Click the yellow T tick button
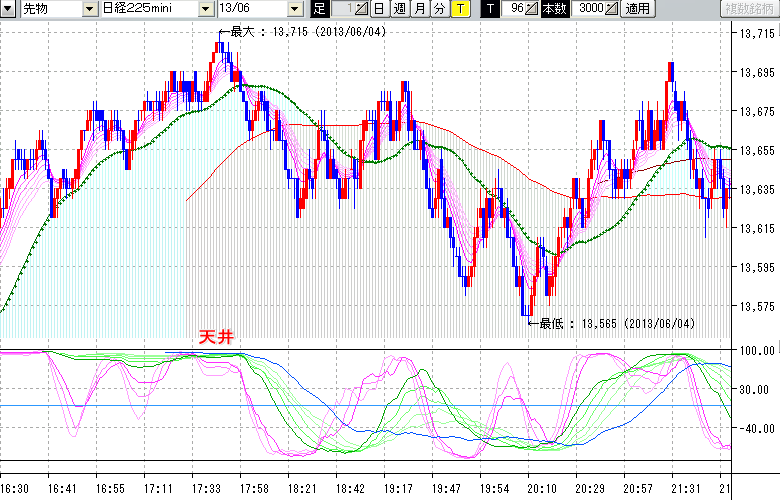Viewport: 780px width, 500px height. point(460,9)
